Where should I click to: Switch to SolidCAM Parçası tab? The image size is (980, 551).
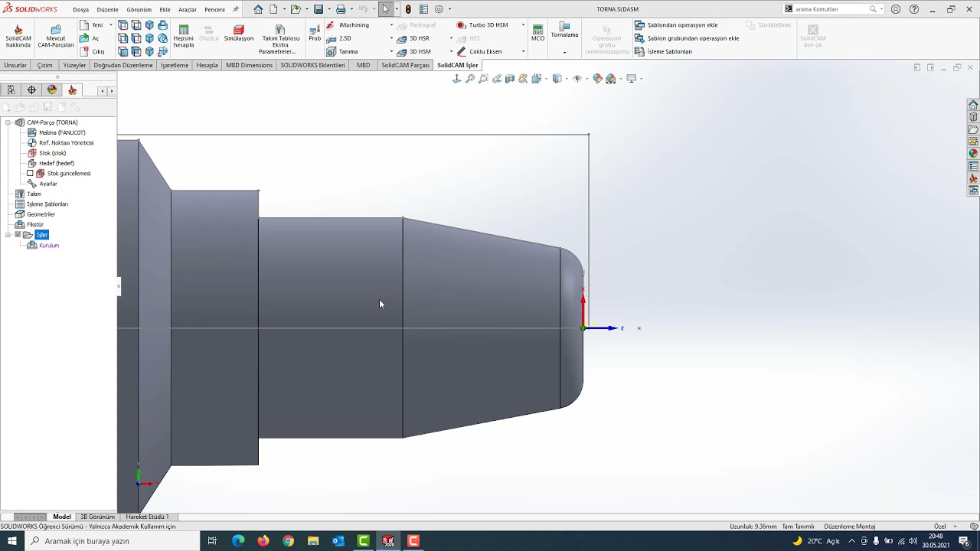pyautogui.click(x=405, y=65)
